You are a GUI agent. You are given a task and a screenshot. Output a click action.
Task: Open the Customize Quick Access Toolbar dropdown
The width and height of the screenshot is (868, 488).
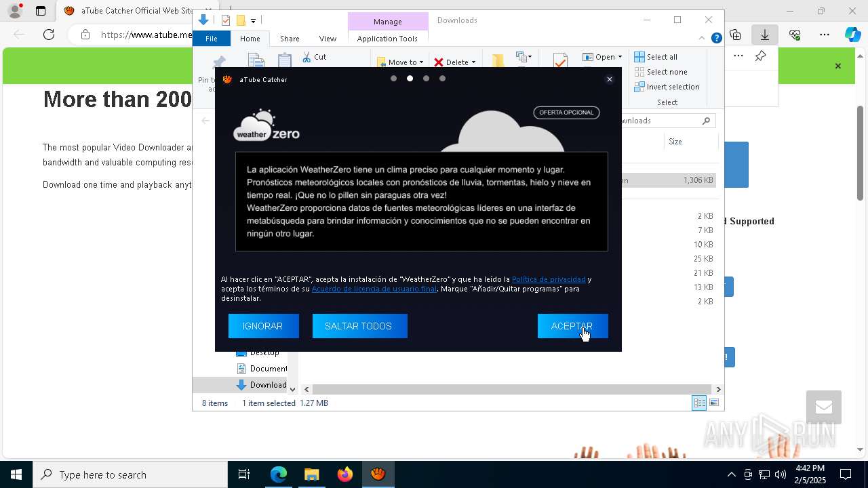click(x=253, y=21)
